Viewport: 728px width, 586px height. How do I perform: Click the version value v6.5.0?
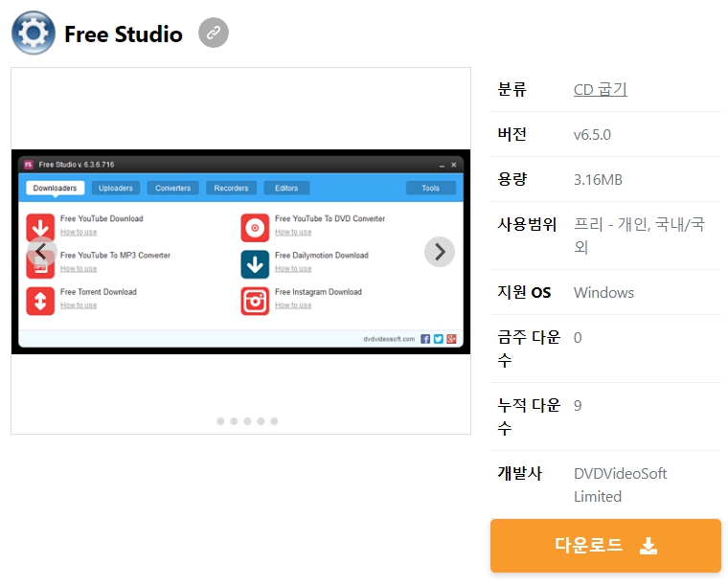coord(592,135)
